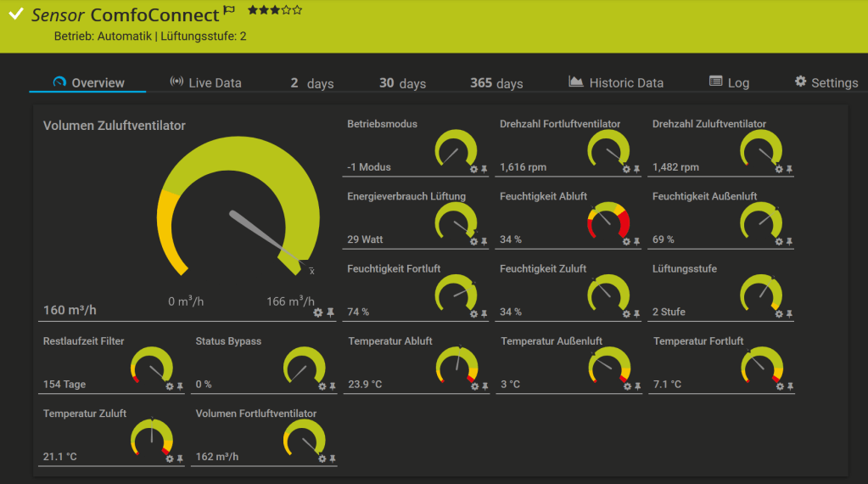The width and height of the screenshot is (868, 484).
Task: Open the Historic Data tab
Action: [x=616, y=82]
